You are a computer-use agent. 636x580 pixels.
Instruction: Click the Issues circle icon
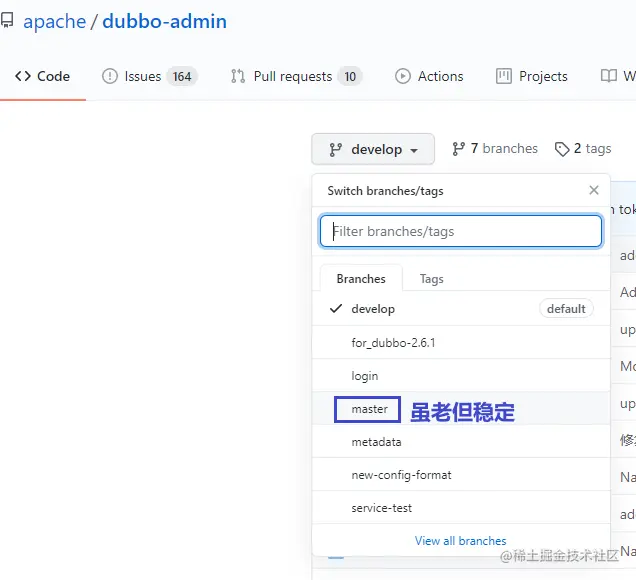pos(110,76)
